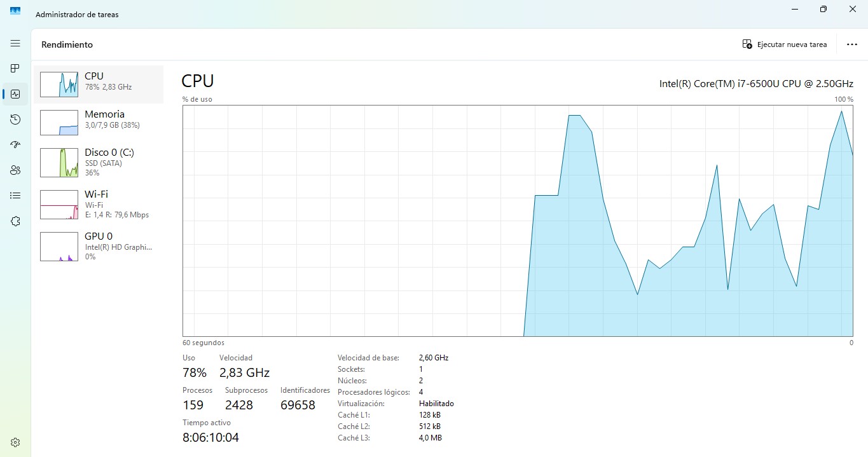
Task: Click the Disco 0 mini graph thumbnail
Action: (59, 163)
